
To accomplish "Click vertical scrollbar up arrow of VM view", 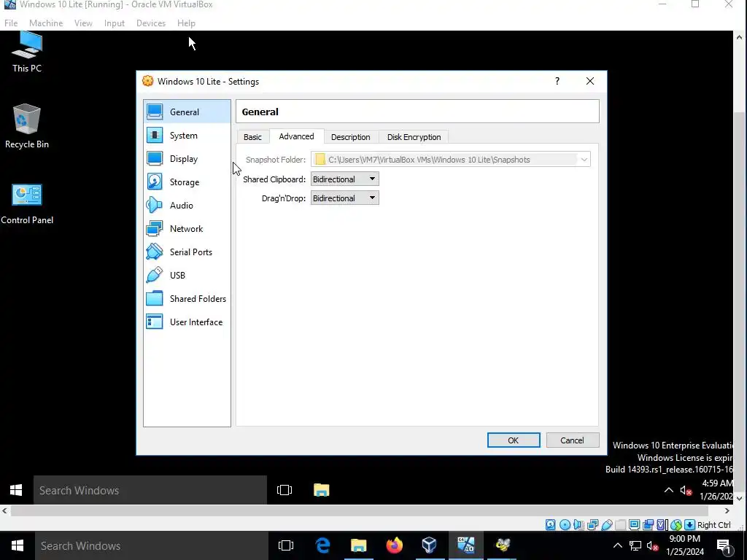I will (740, 37).
